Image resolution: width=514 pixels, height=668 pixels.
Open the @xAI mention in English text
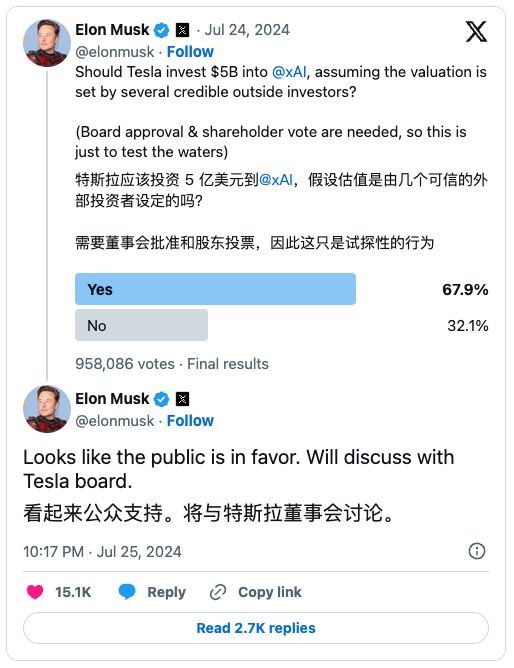289,72
